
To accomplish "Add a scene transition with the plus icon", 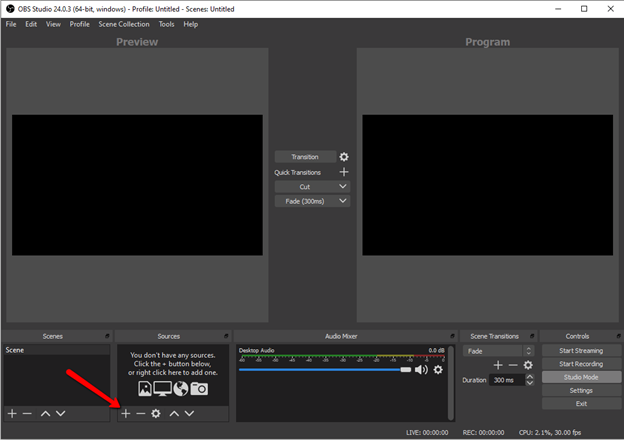I will tap(498, 365).
